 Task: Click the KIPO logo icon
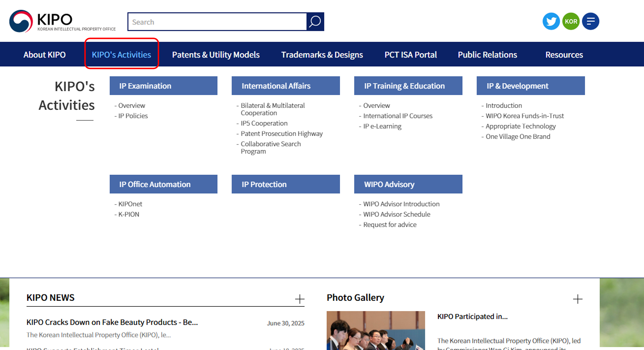[x=21, y=21]
